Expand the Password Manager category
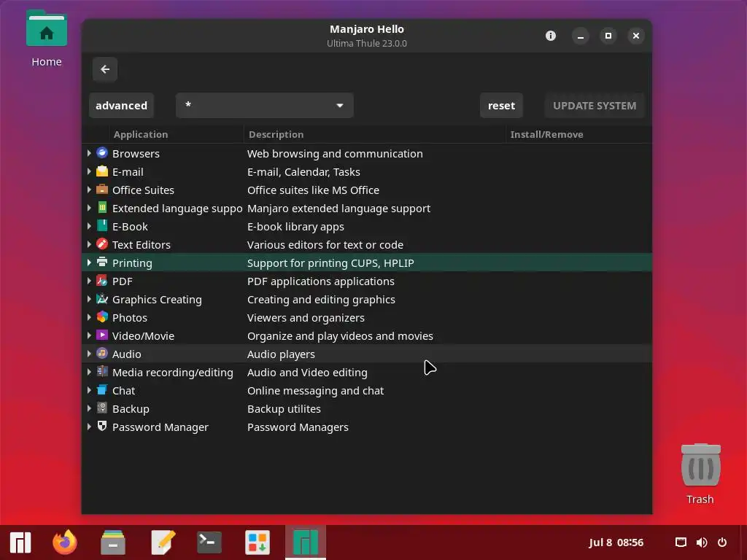Image resolution: width=747 pixels, height=560 pixels. click(89, 427)
